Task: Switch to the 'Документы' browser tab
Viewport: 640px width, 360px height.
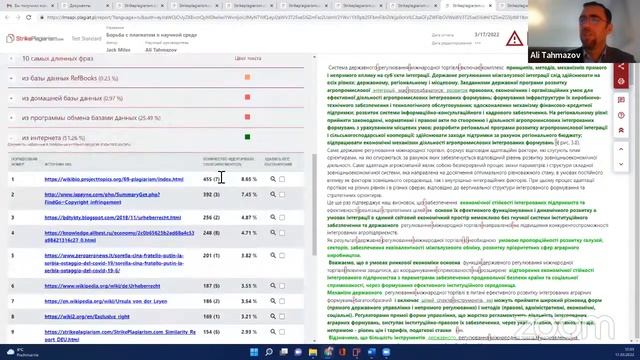Action: [x=85, y=6]
